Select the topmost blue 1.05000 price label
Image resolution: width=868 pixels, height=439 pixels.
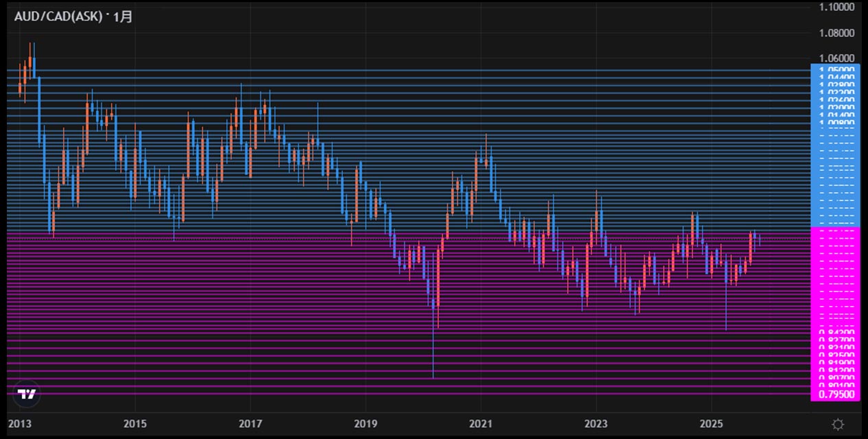[x=836, y=70]
